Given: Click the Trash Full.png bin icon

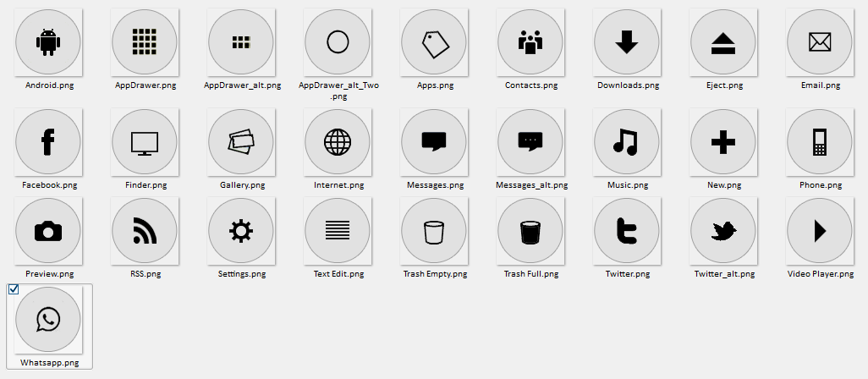Looking at the screenshot, I should (x=530, y=231).
